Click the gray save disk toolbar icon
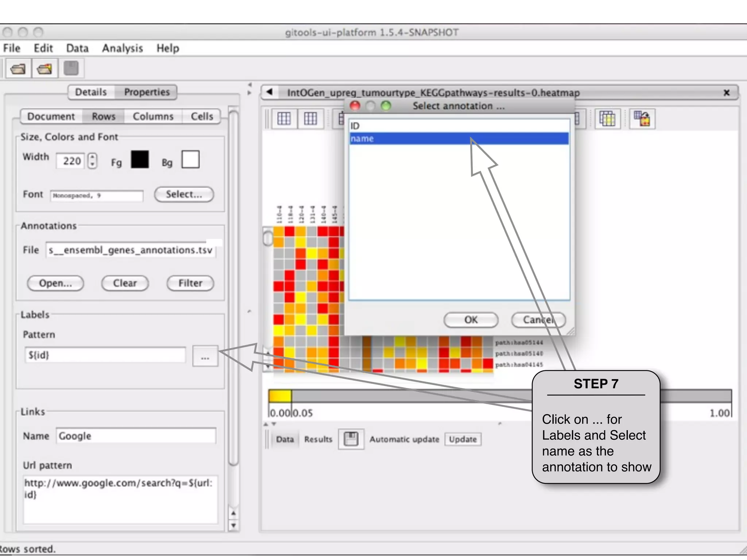The image size is (747, 560). (71, 68)
